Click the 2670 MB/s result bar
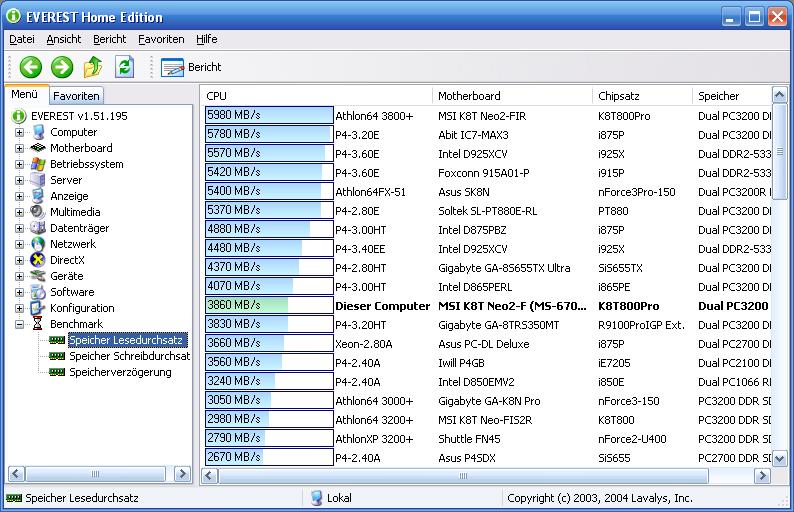Image resolution: width=794 pixels, height=512 pixels. pyautogui.click(x=269, y=457)
